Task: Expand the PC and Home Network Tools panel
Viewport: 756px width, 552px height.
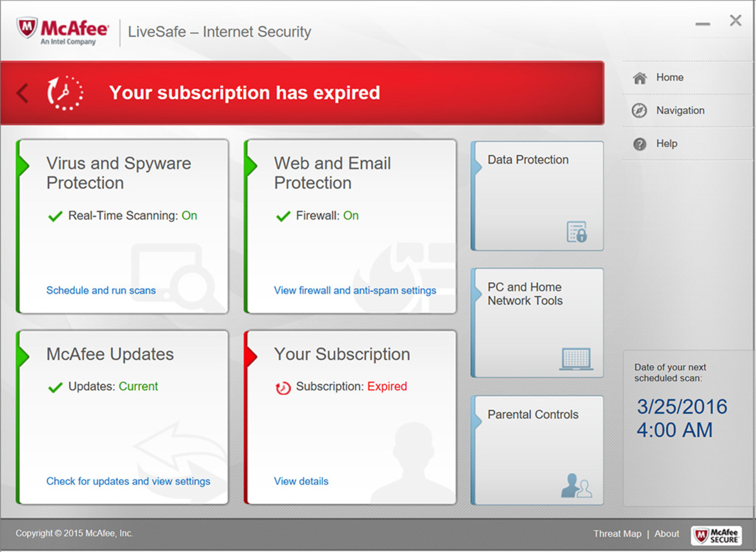Action: tap(537, 323)
